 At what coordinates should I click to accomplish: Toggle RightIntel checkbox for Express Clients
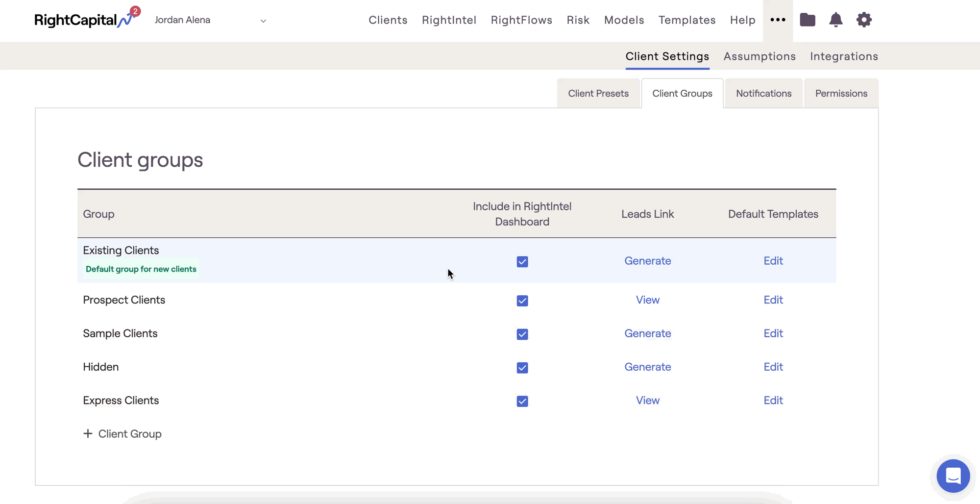point(522,401)
